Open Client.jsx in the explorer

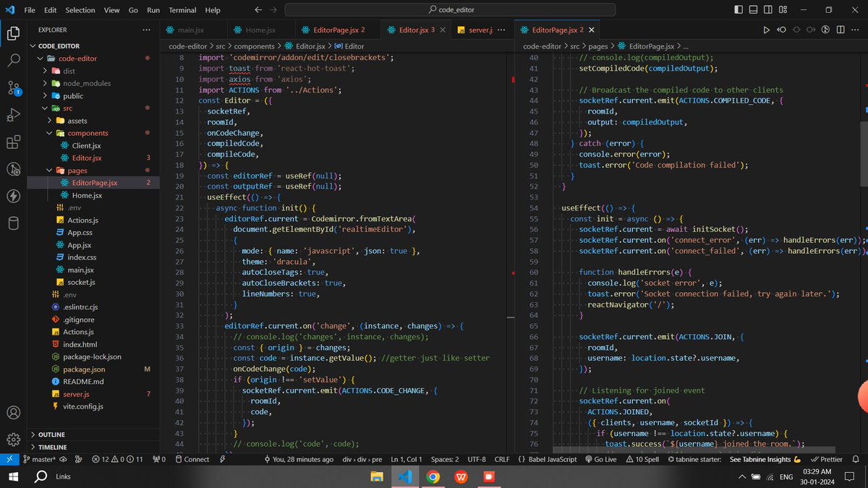click(x=86, y=145)
